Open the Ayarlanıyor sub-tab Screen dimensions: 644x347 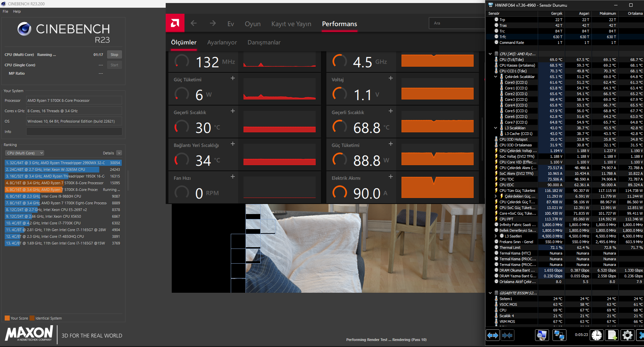click(x=222, y=43)
